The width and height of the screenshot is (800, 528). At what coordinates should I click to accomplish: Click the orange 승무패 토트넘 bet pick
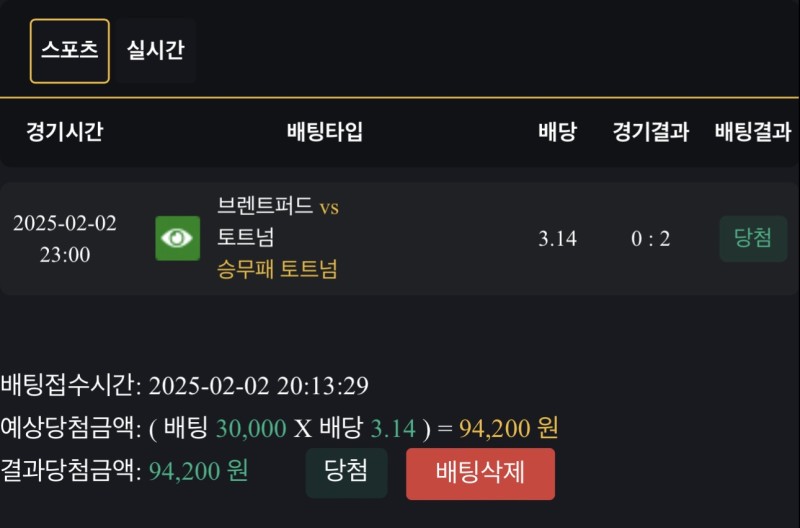click(277, 269)
